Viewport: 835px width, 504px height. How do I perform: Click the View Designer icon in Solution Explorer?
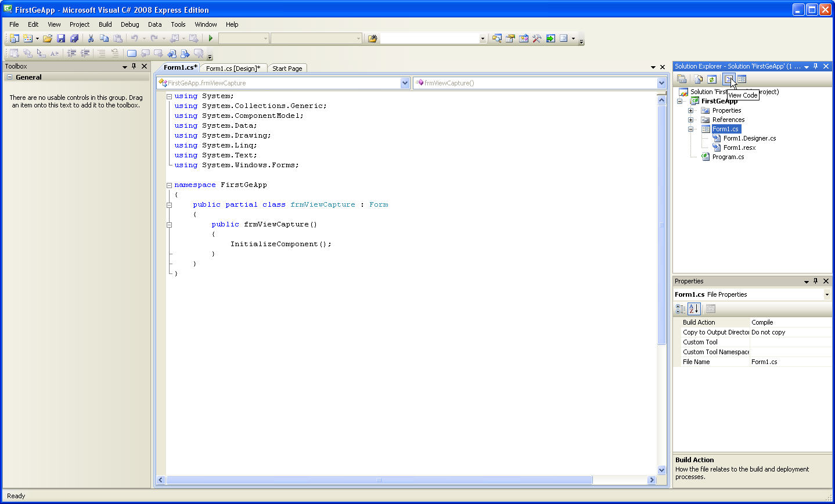click(x=742, y=79)
